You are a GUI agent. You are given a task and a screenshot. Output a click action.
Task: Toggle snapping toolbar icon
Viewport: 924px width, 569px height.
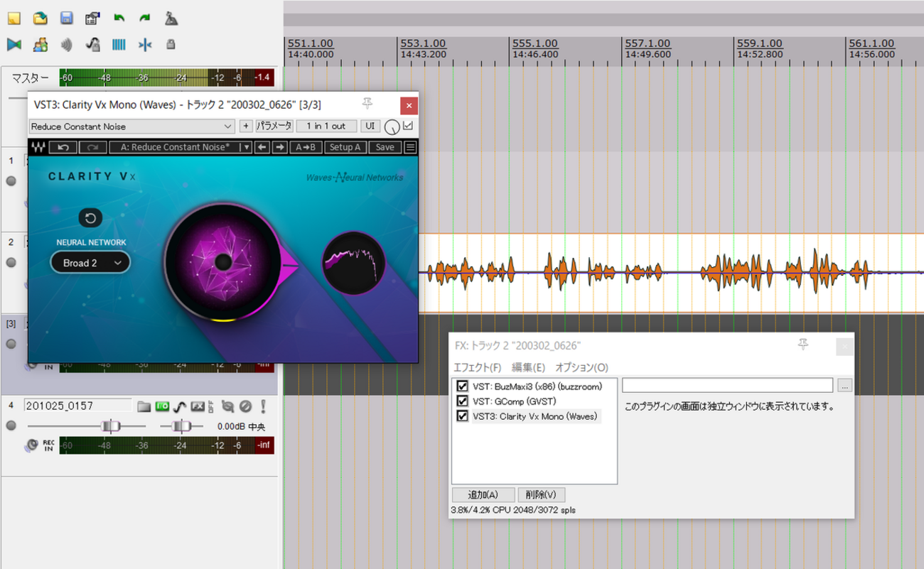(145, 45)
